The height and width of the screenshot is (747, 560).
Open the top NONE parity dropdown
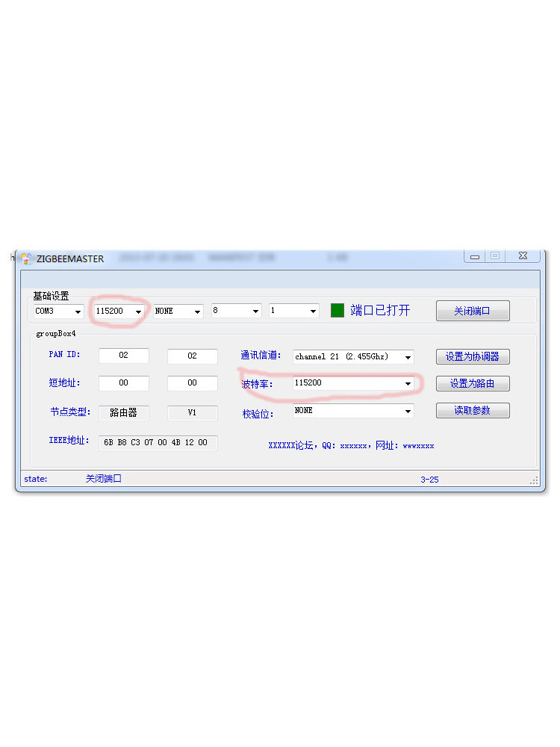click(178, 311)
